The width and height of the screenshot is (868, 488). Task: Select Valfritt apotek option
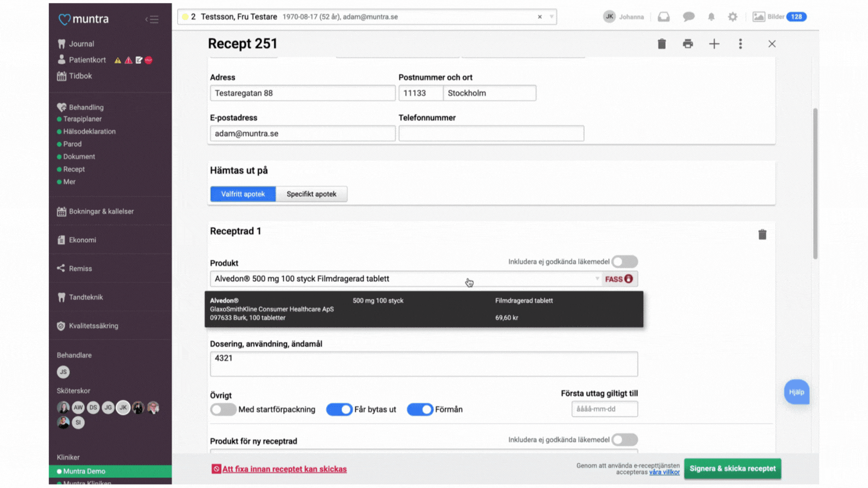click(243, 194)
